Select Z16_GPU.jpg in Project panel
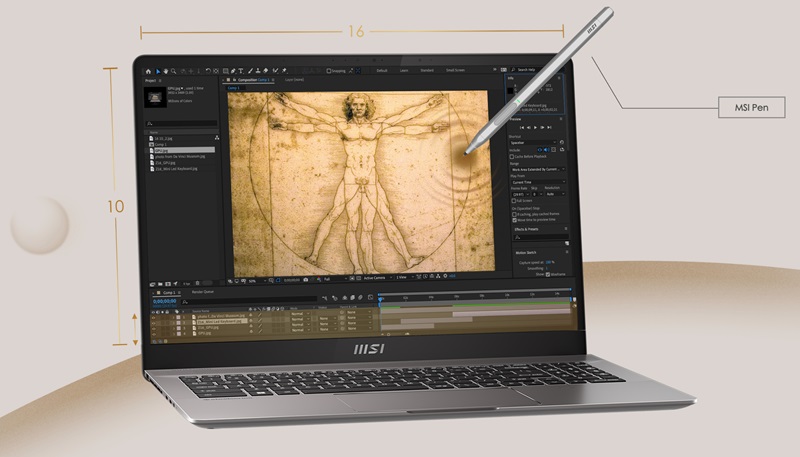Viewport: 800px width, 457px height. tap(165, 163)
